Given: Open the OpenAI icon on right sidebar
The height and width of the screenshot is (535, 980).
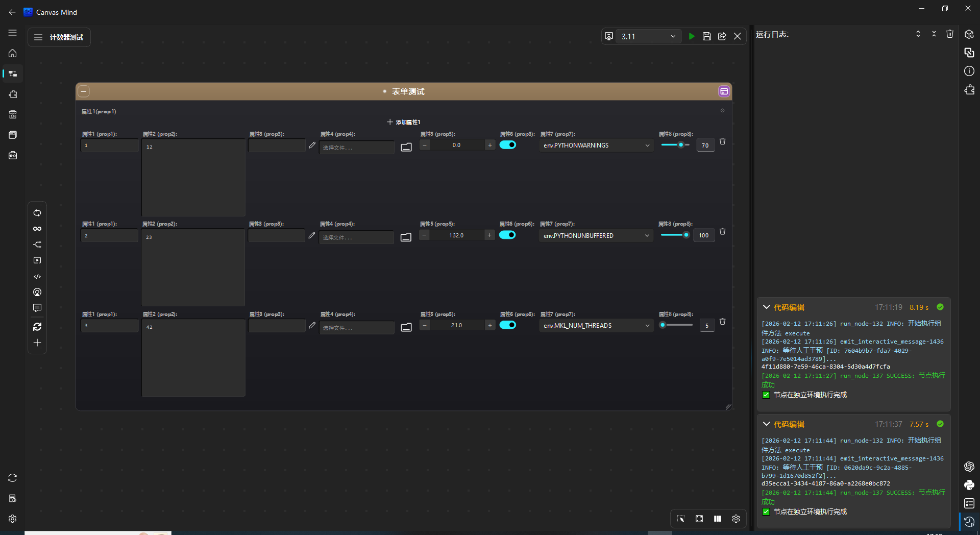Looking at the screenshot, I should point(969,467).
